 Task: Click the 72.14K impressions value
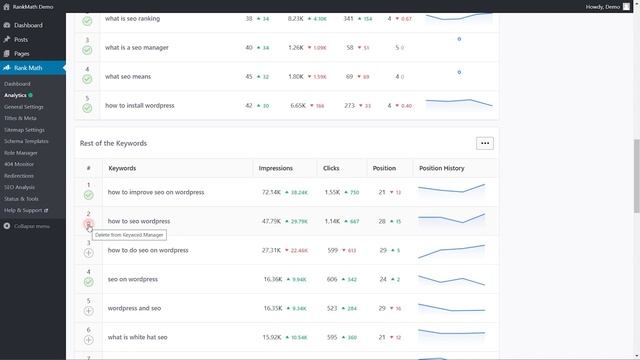tap(271, 192)
